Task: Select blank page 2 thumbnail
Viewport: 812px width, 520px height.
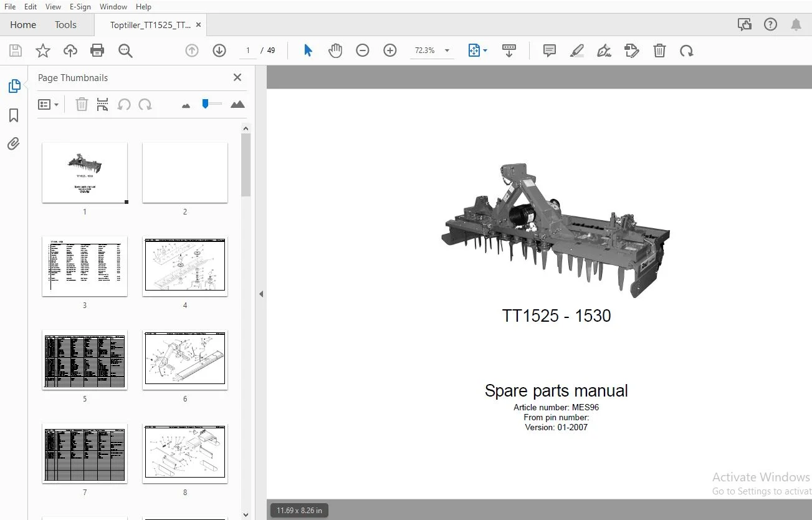Action: (185, 173)
